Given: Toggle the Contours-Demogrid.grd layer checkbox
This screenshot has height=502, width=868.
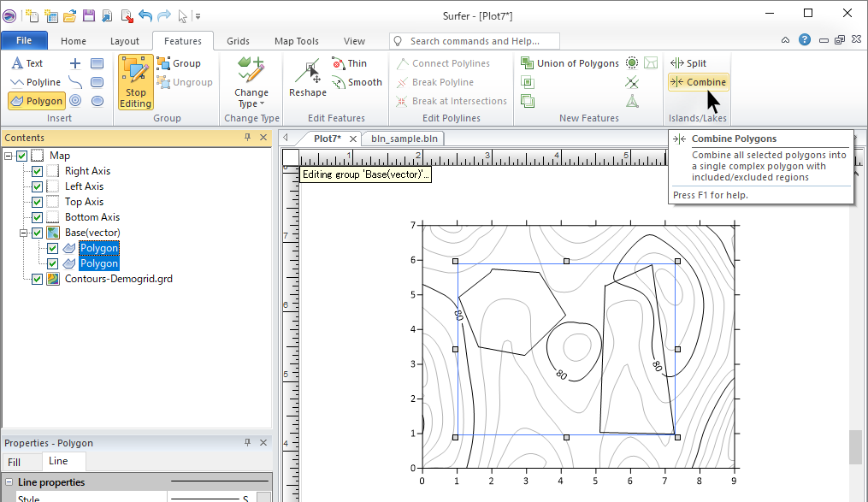Looking at the screenshot, I should [37, 279].
